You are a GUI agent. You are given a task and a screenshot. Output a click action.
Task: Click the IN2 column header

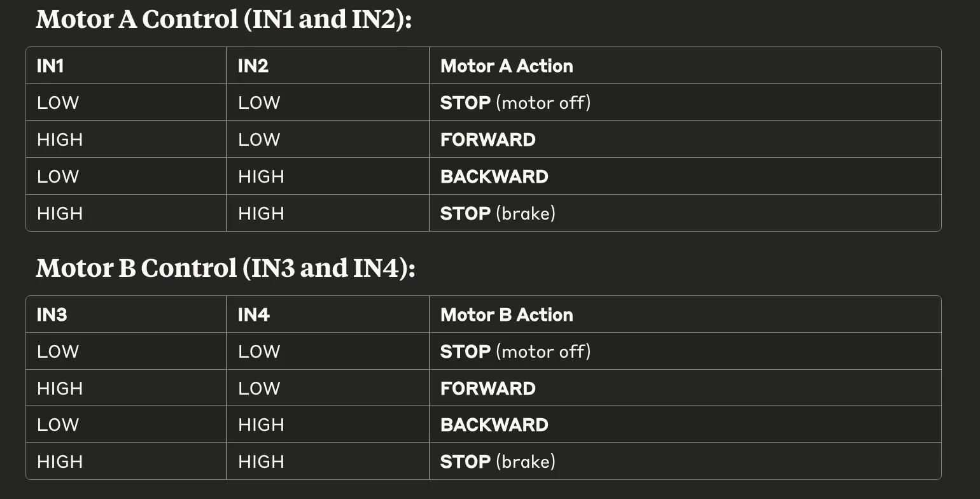[253, 66]
